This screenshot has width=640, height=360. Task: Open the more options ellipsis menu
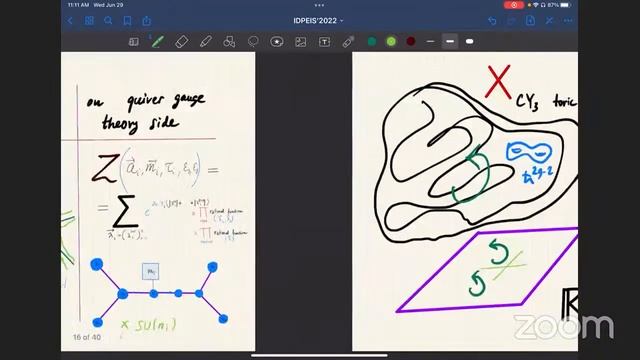click(568, 20)
